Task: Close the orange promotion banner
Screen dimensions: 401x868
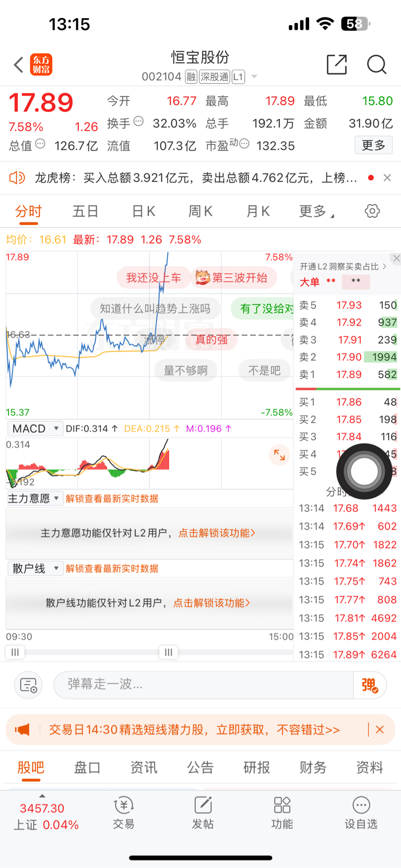Action: click(x=380, y=730)
